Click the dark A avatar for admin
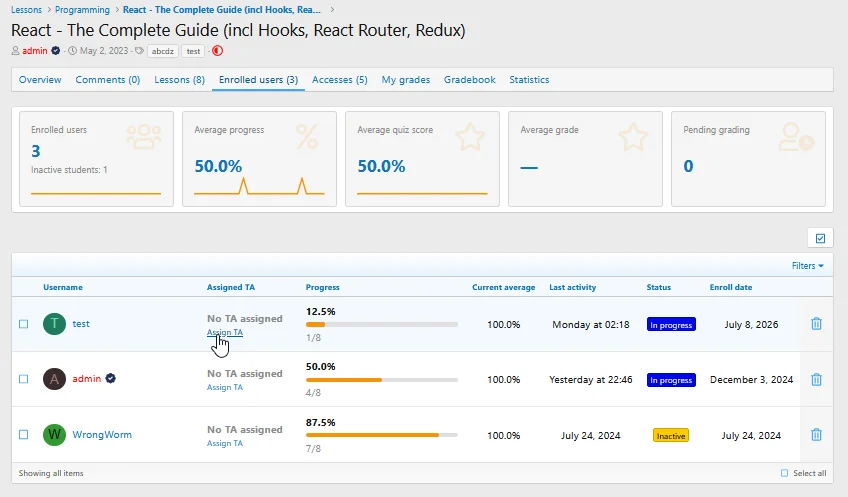 click(x=54, y=379)
